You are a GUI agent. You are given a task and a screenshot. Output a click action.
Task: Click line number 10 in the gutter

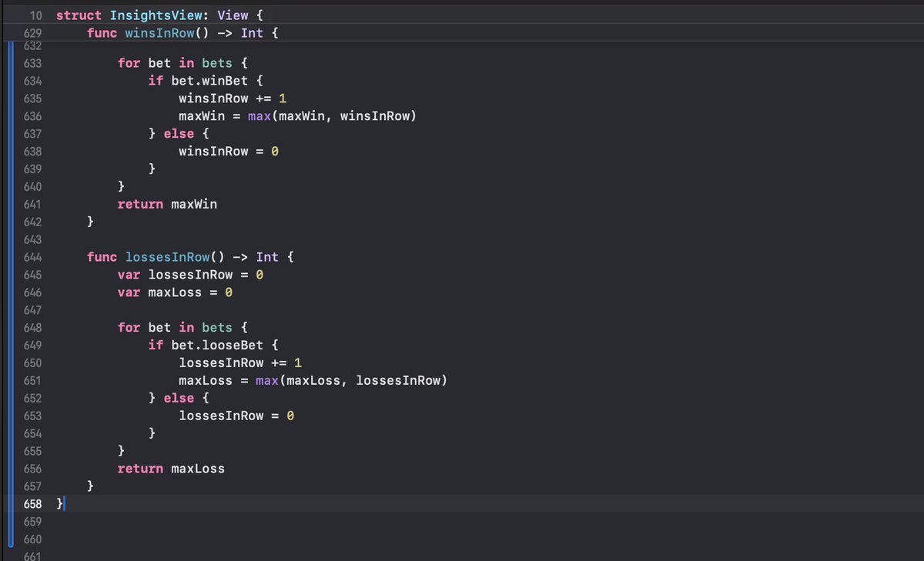point(35,16)
